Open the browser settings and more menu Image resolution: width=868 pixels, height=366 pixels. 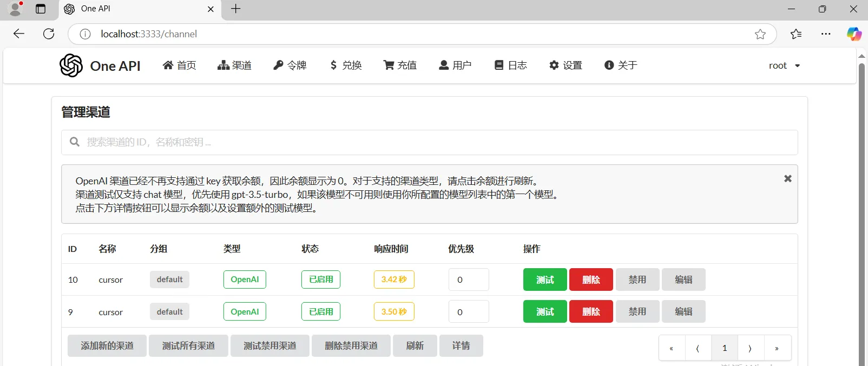tap(826, 34)
